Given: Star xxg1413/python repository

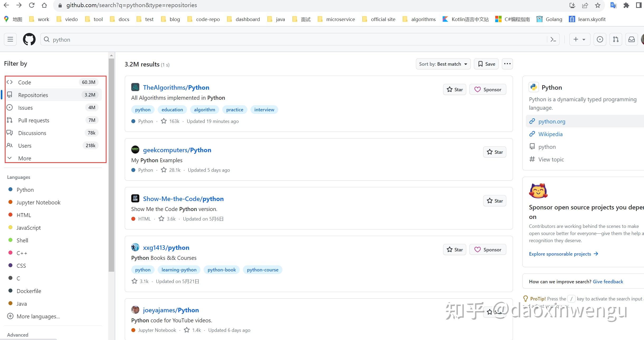Looking at the screenshot, I should [x=455, y=250].
